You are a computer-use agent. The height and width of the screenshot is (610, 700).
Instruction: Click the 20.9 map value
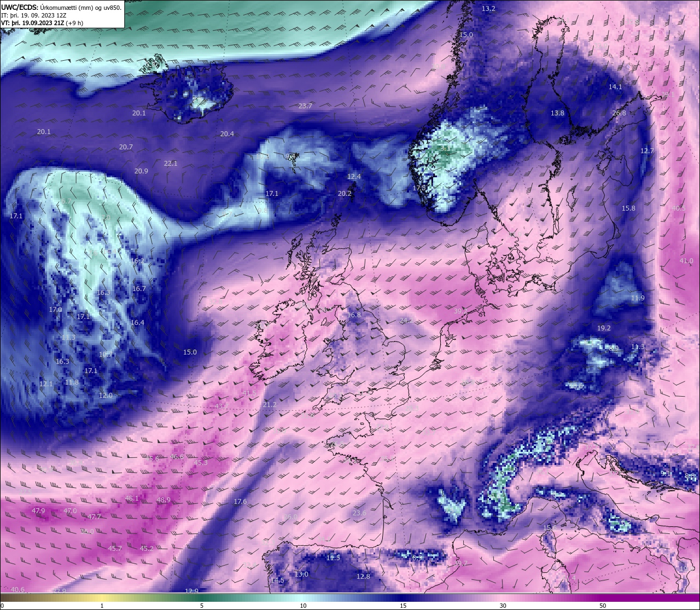(x=141, y=171)
